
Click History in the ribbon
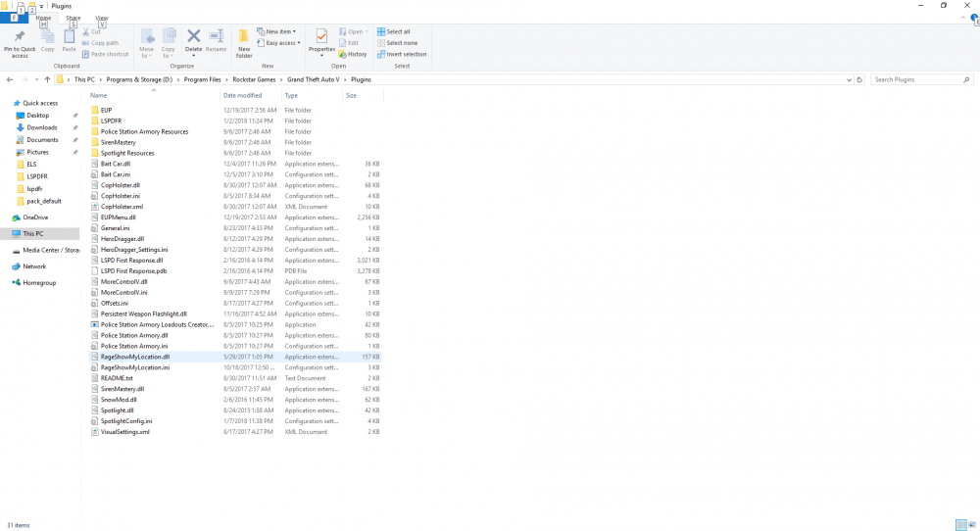353,54
